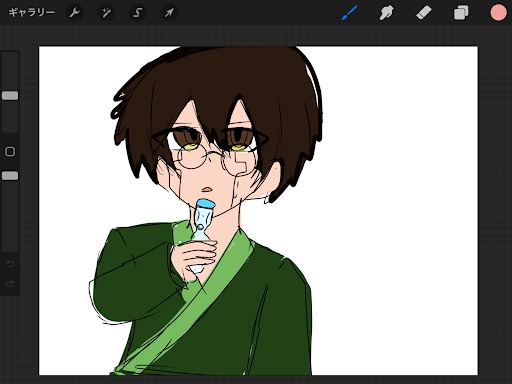
Task: Click the redo arrow in sidebar
Action: pyautogui.click(x=10, y=284)
